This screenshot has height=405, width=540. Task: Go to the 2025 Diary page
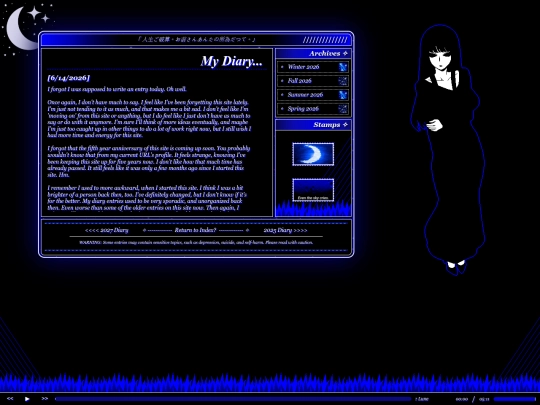coord(285,230)
